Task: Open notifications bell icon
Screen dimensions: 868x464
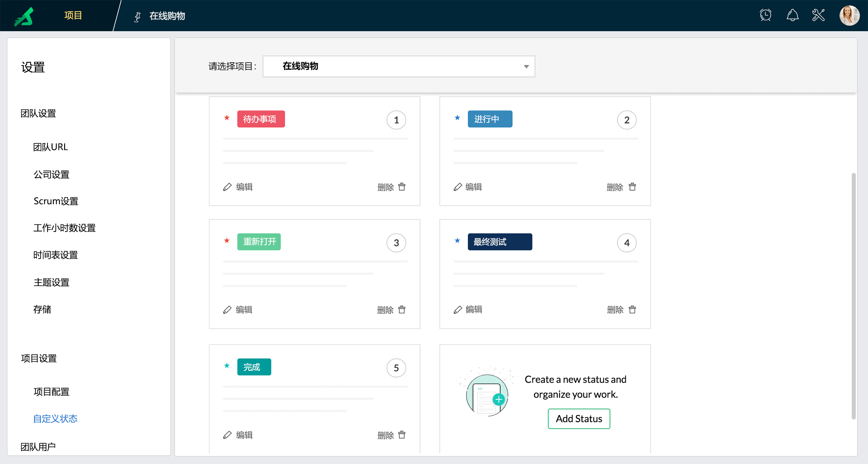Action: click(792, 15)
